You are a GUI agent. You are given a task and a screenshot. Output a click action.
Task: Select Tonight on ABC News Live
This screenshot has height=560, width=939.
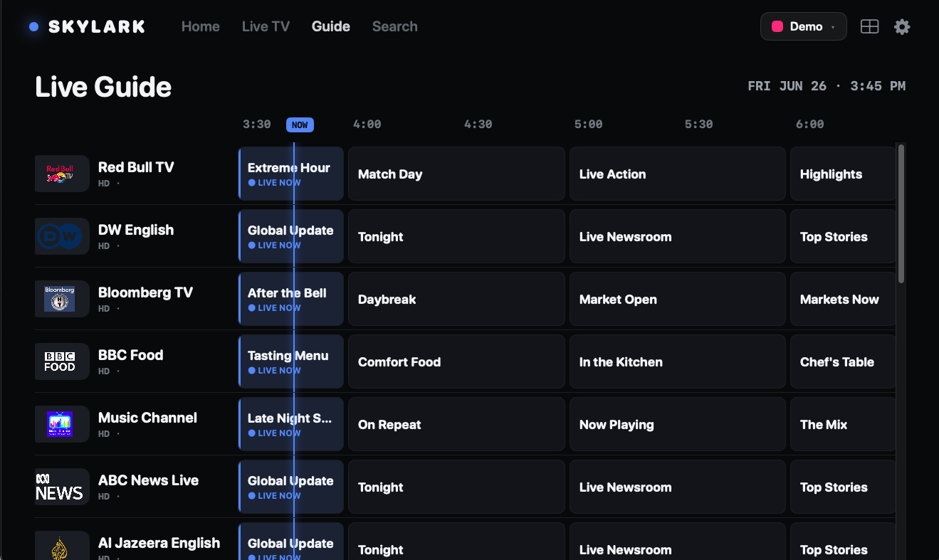(x=456, y=487)
